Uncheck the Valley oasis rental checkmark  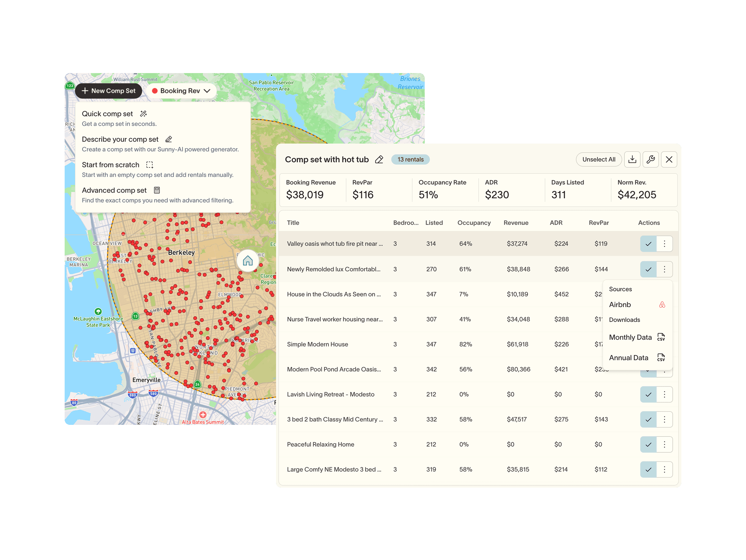(x=648, y=243)
